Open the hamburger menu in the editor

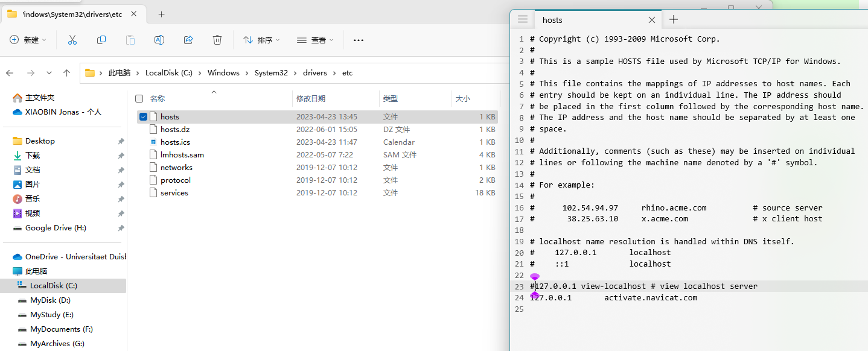pyautogui.click(x=523, y=19)
